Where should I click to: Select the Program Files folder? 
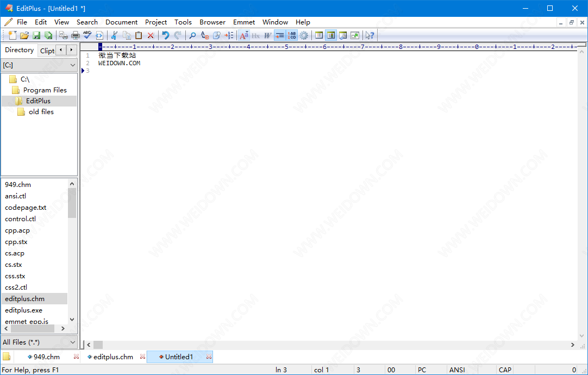(x=45, y=90)
